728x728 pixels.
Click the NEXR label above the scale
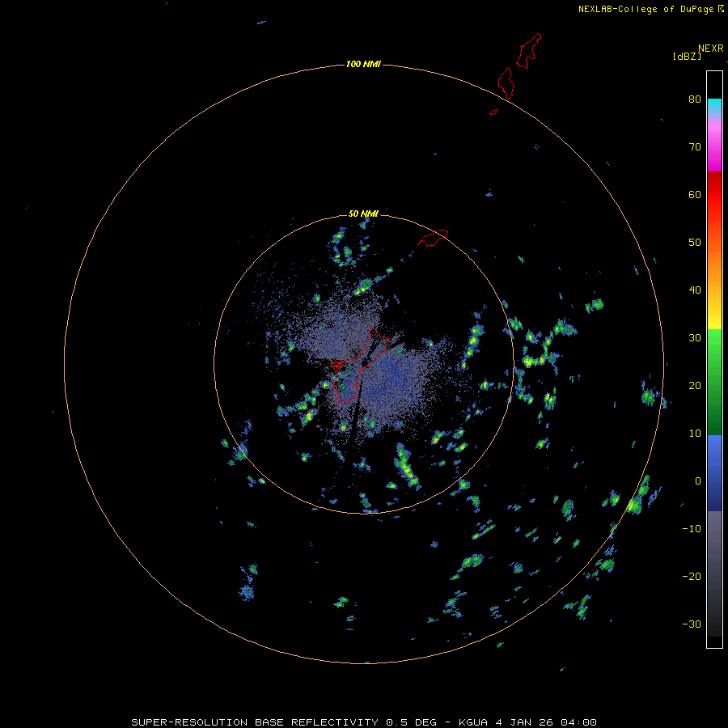pyautogui.click(x=711, y=49)
